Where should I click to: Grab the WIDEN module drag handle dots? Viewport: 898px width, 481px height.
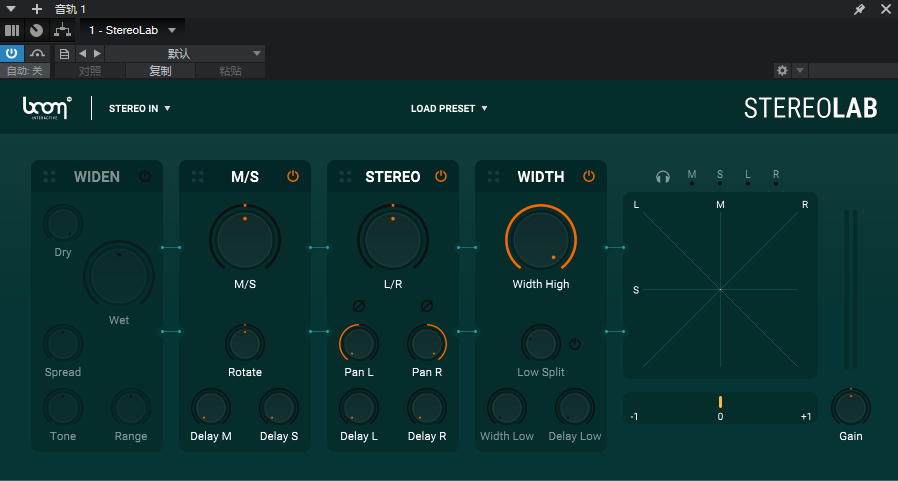(50, 177)
